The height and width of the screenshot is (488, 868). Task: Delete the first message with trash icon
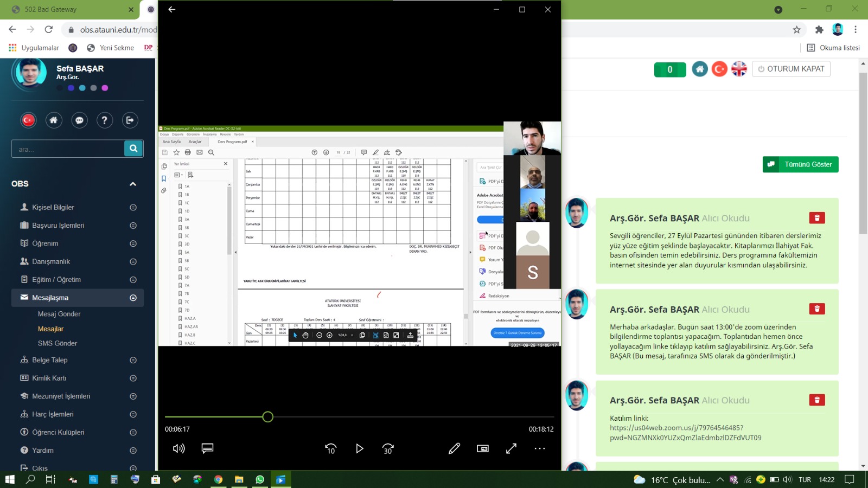click(816, 218)
